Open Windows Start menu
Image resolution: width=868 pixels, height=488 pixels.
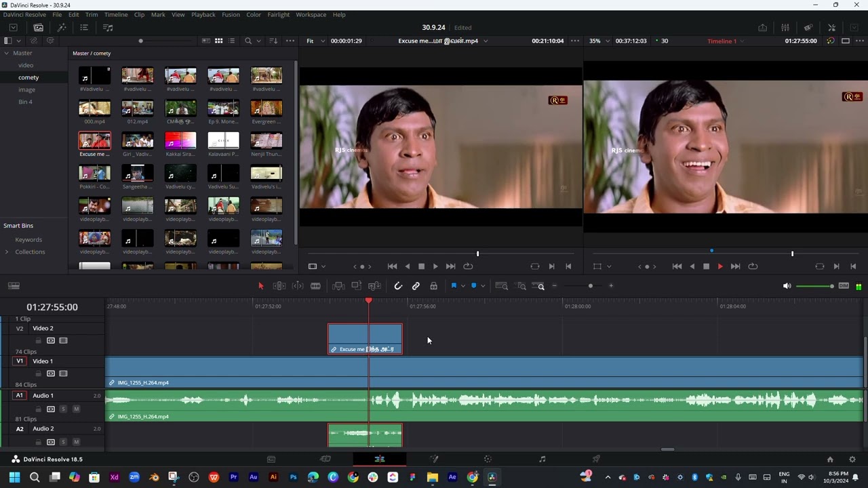click(14, 477)
